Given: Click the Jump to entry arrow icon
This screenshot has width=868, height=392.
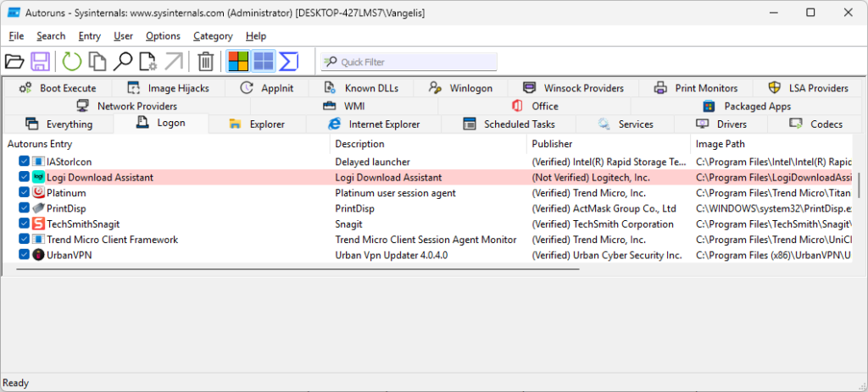Looking at the screenshot, I should 174,61.
